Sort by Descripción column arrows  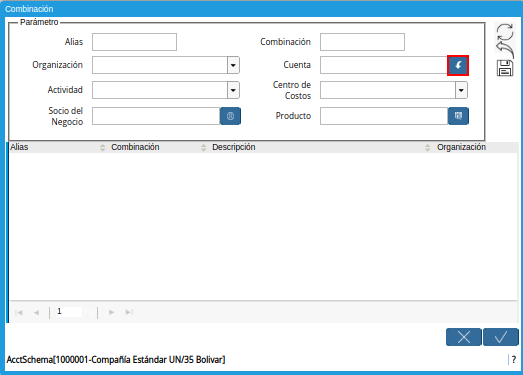(427, 147)
